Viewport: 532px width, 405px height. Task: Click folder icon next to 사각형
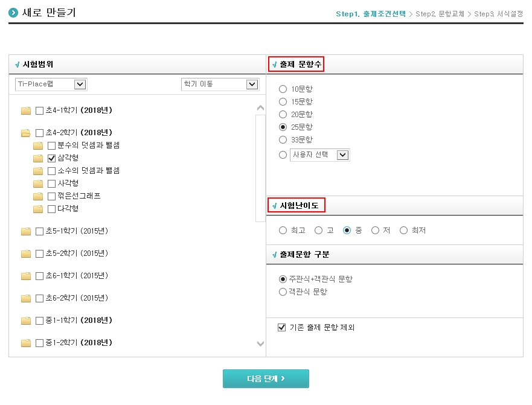coord(38,184)
